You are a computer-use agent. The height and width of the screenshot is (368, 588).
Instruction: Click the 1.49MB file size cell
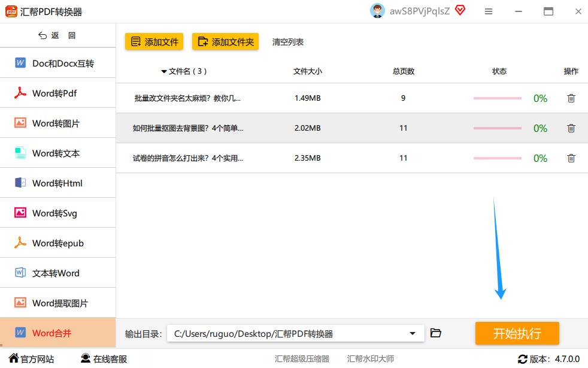[308, 98]
